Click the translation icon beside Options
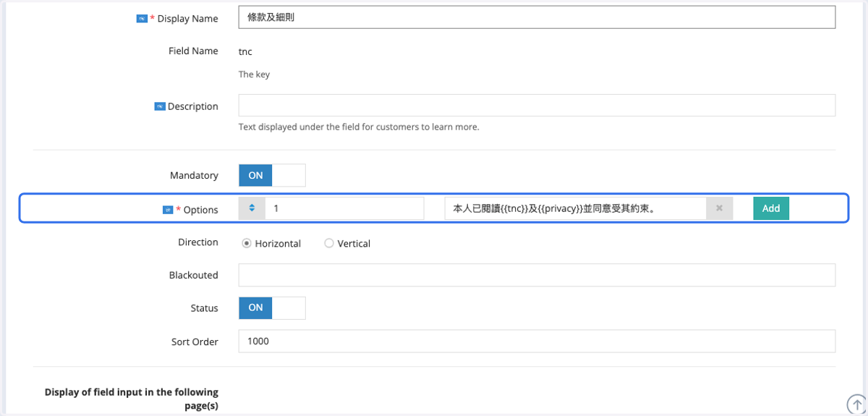868x416 pixels. [x=168, y=210]
